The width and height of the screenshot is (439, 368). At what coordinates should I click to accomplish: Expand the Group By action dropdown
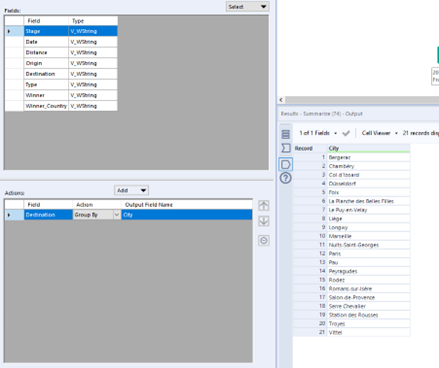(117, 215)
